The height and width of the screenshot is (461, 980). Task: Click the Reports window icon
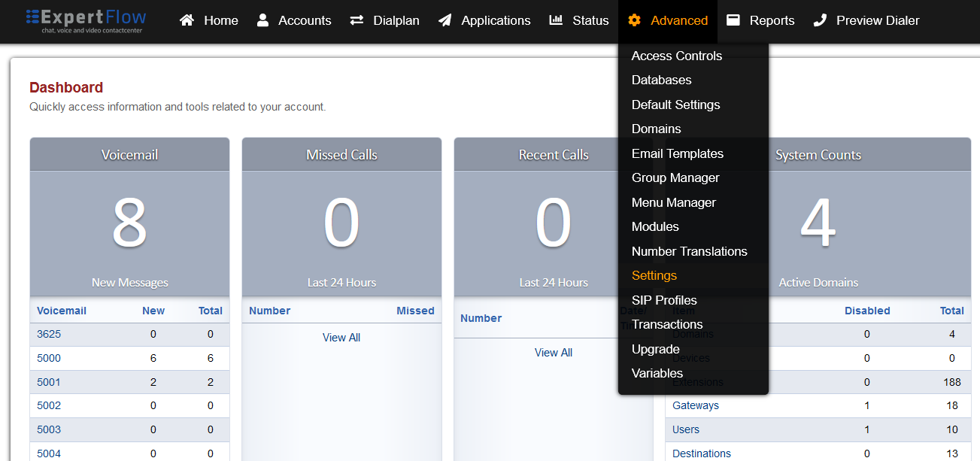click(x=733, y=20)
